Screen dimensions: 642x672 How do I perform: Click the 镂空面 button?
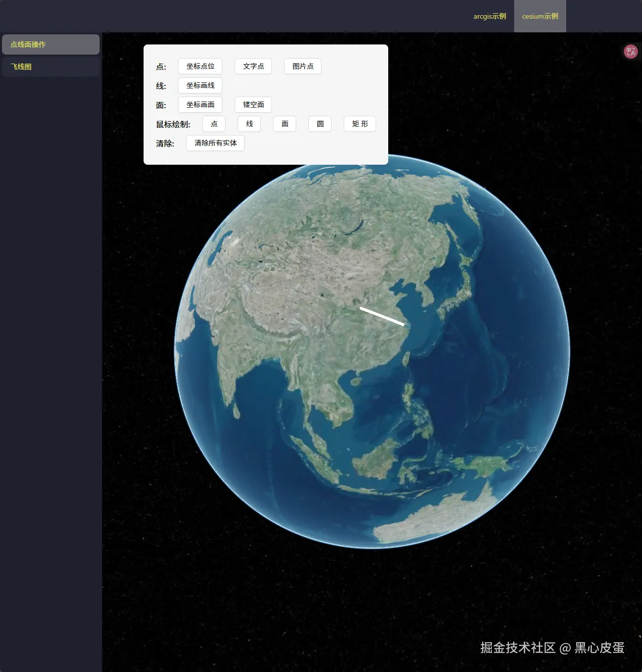(x=253, y=105)
